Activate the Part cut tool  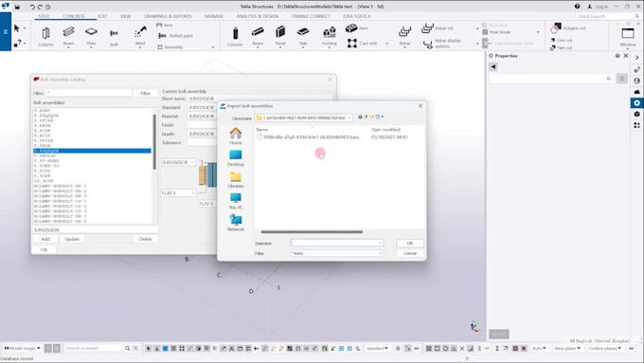coord(561,47)
